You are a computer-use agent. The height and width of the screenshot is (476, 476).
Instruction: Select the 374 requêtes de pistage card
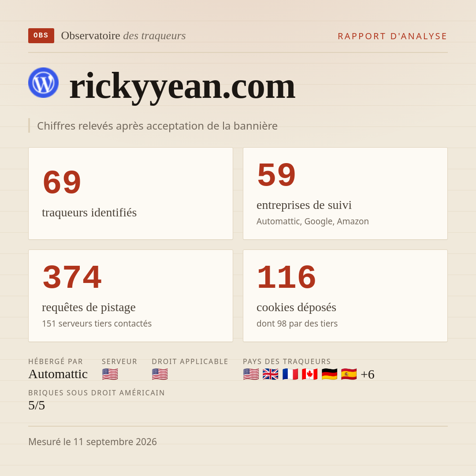[x=130, y=296]
